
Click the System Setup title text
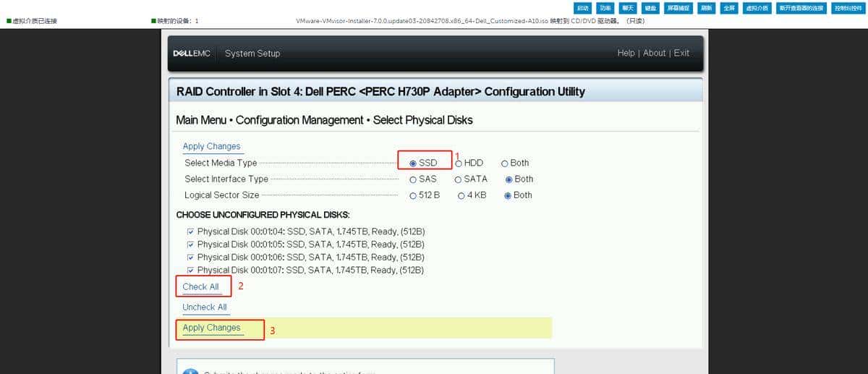click(x=252, y=54)
